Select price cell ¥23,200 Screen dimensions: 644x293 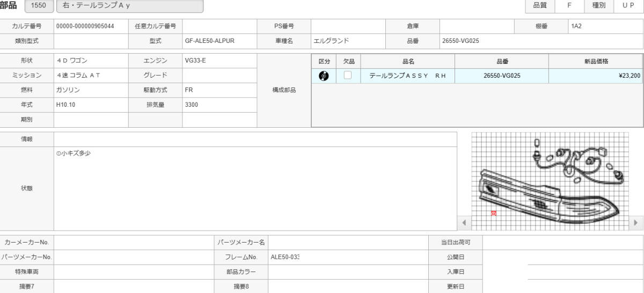pos(596,76)
